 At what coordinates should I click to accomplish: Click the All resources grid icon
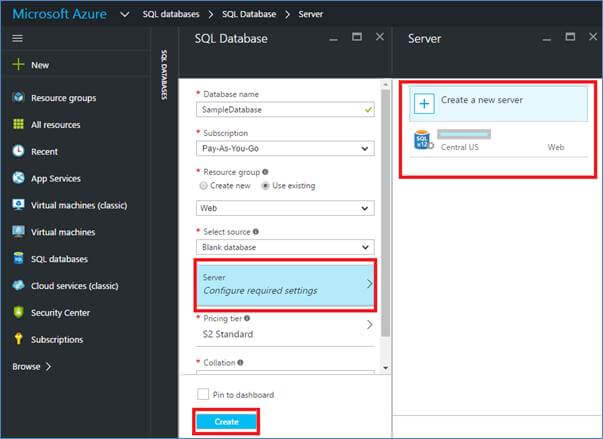click(x=18, y=124)
